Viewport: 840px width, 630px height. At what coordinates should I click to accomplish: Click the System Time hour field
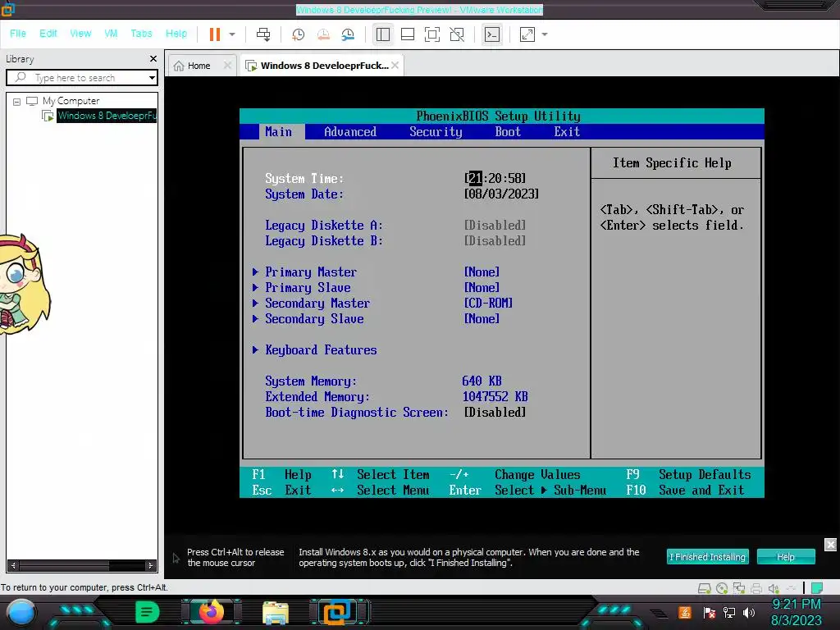(x=475, y=178)
